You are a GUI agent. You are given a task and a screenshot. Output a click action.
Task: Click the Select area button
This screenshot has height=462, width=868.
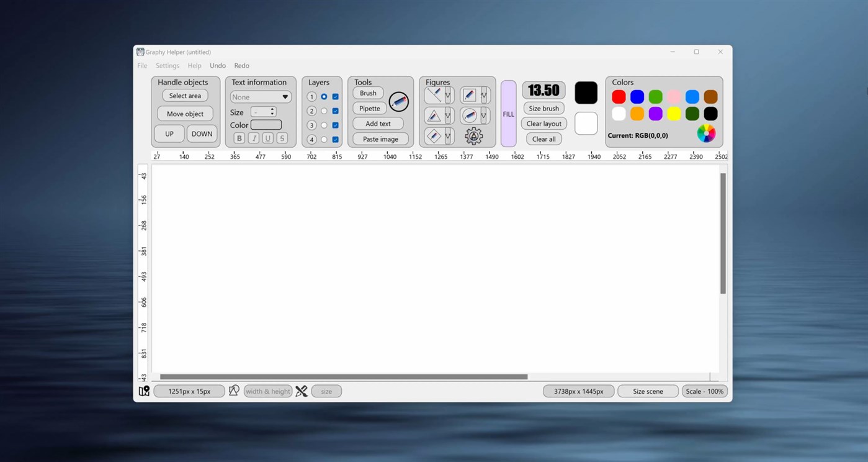point(184,95)
